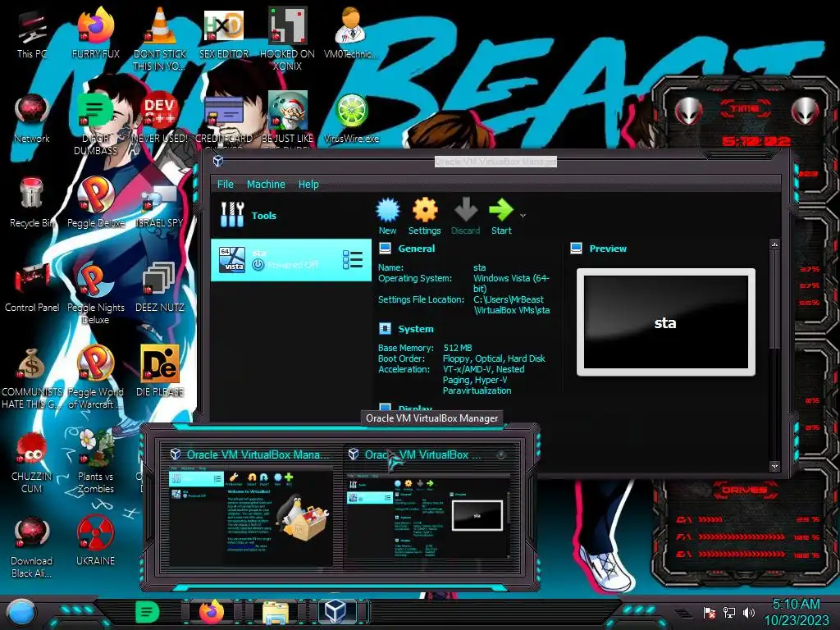Select the Control Panel desktop icon
840x630 pixels.
pos(32,288)
